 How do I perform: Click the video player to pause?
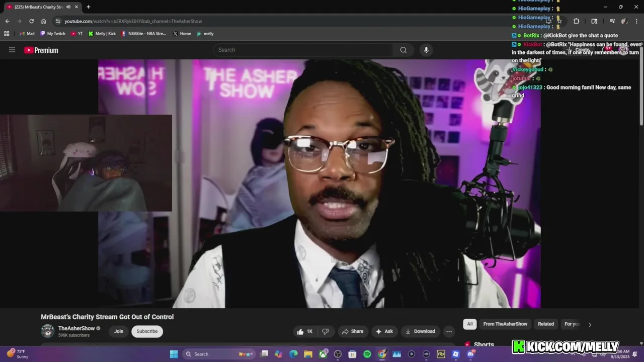[x=319, y=184]
